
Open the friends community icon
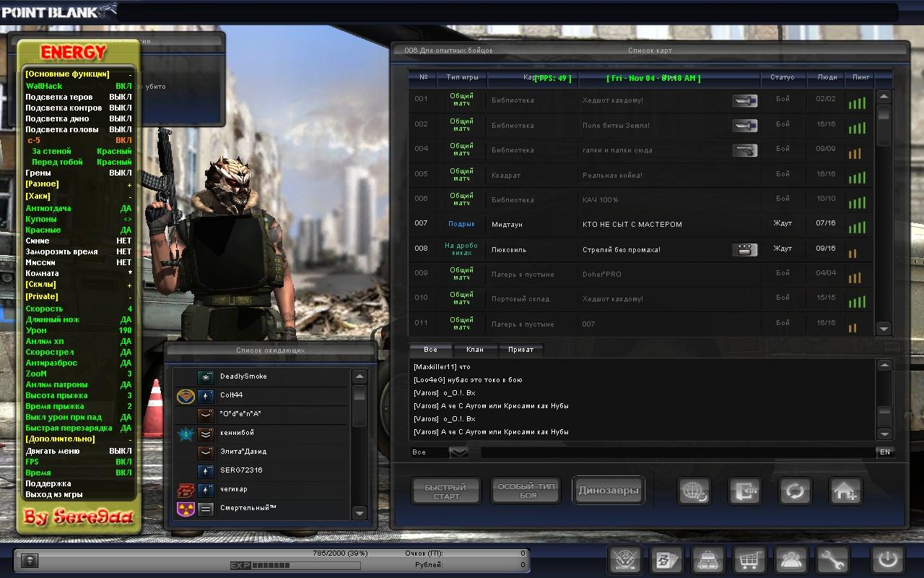click(791, 561)
